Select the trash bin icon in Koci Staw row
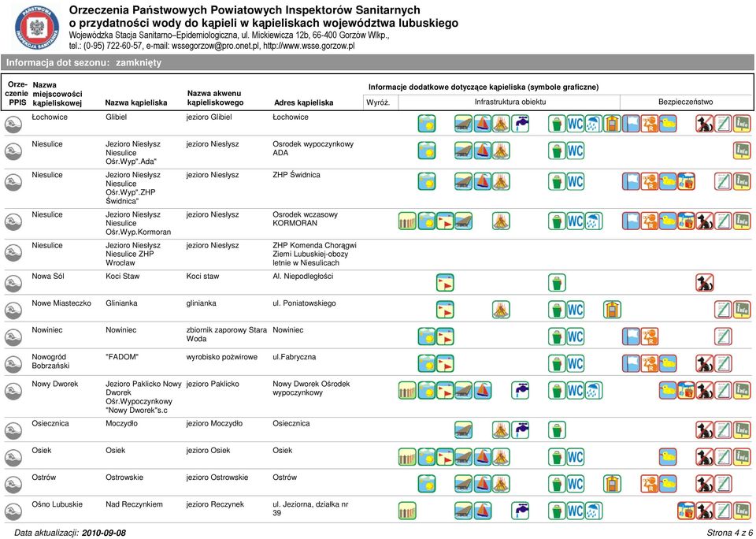 click(557, 283)
